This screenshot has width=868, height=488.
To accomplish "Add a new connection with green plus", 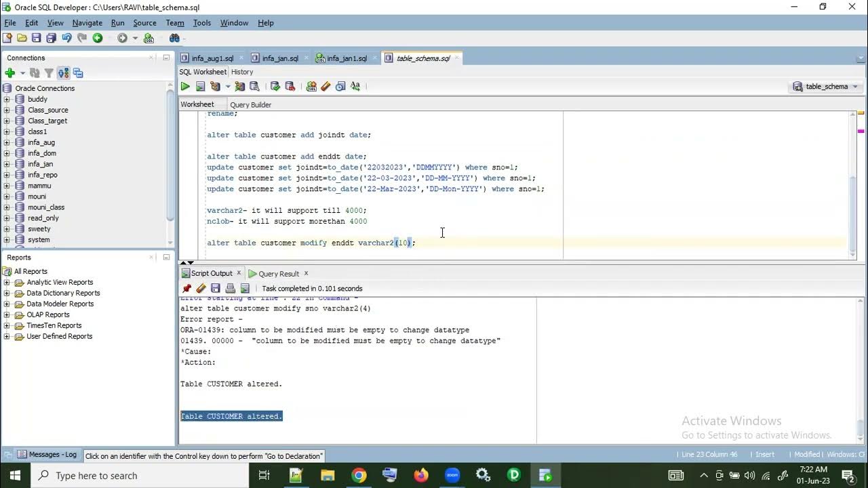I will click(9, 73).
